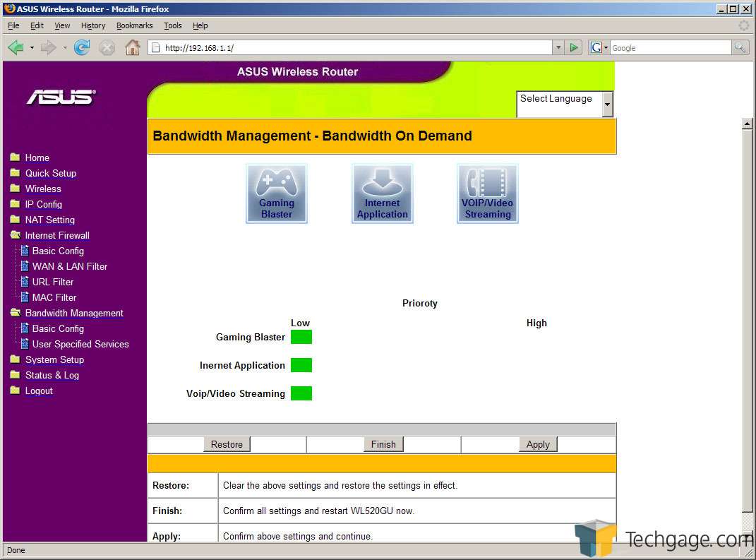Click the ASUS logo

pyautogui.click(x=61, y=97)
